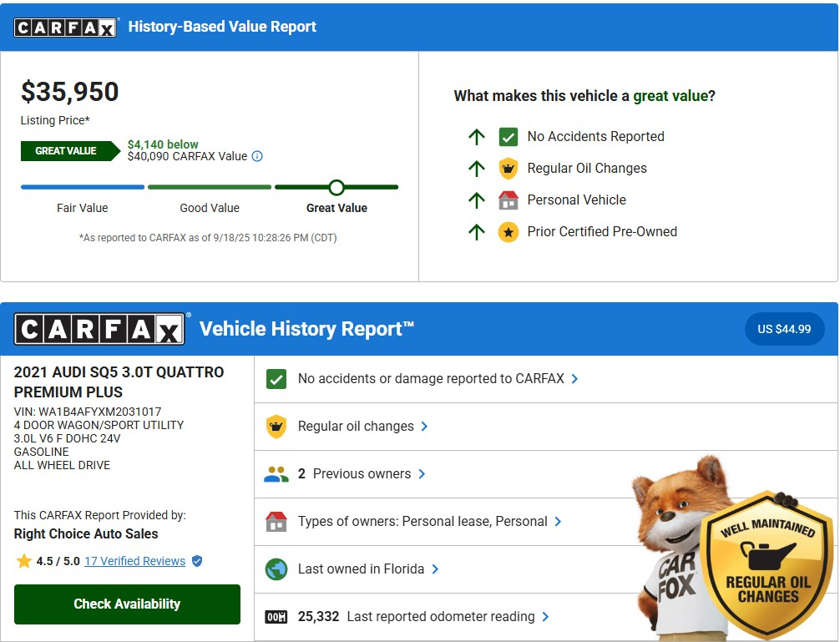The image size is (840, 642).
Task: Expand the No accidents or damage reported chevron
Action: click(x=574, y=379)
